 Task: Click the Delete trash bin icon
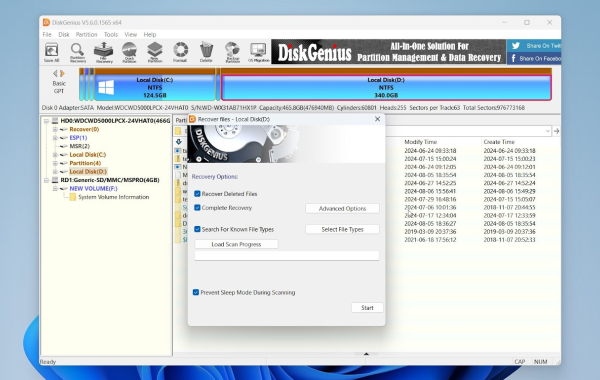pos(206,52)
